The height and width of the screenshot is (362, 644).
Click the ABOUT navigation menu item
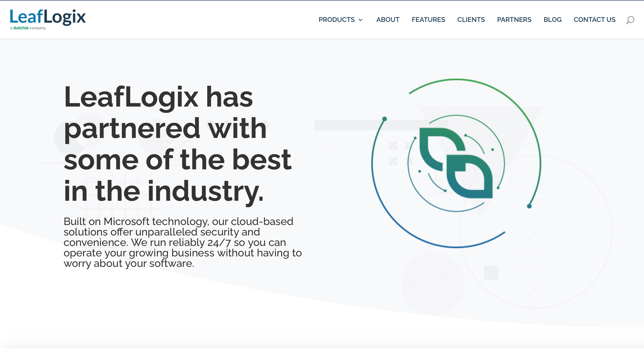(388, 20)
